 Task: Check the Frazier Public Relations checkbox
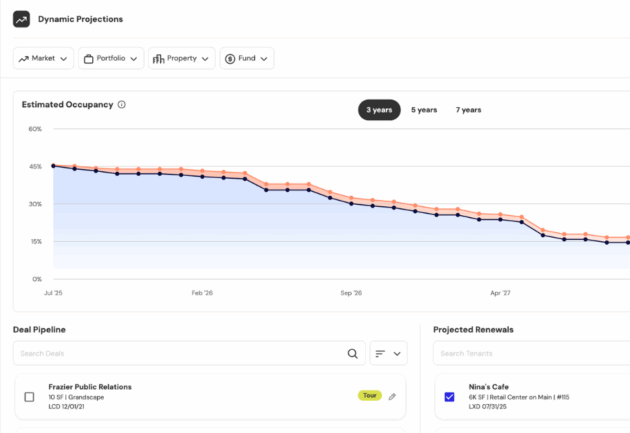click(29, 397)
